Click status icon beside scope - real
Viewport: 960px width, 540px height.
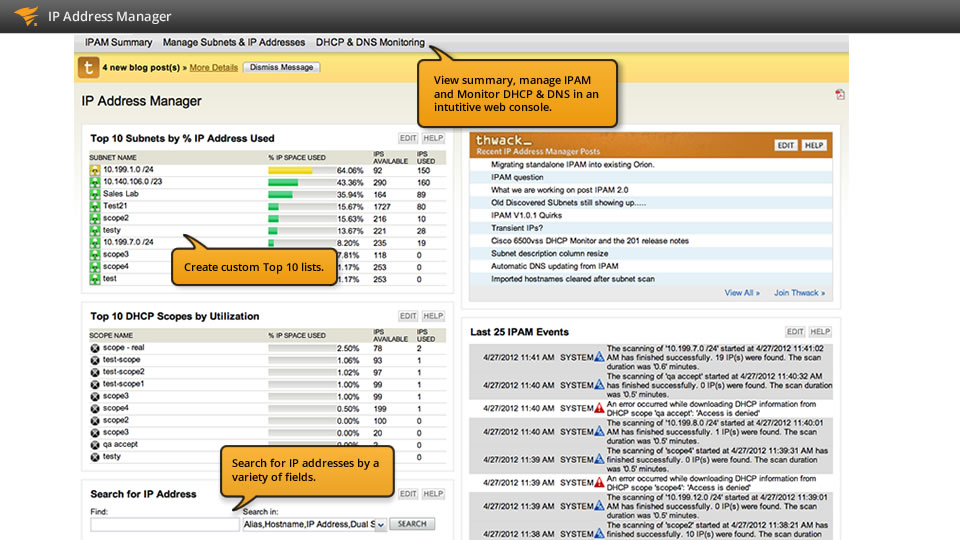click(x=94, y=348)
